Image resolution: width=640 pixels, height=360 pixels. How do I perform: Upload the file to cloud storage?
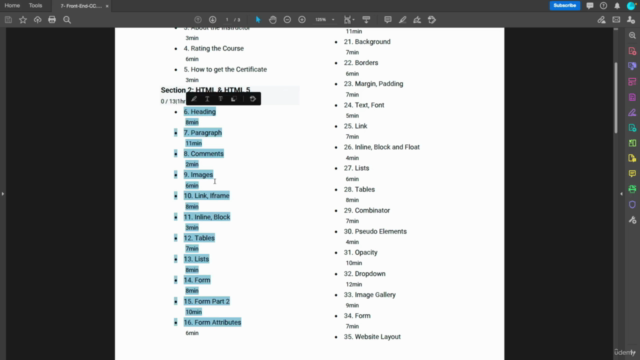[x=38, y=20]
